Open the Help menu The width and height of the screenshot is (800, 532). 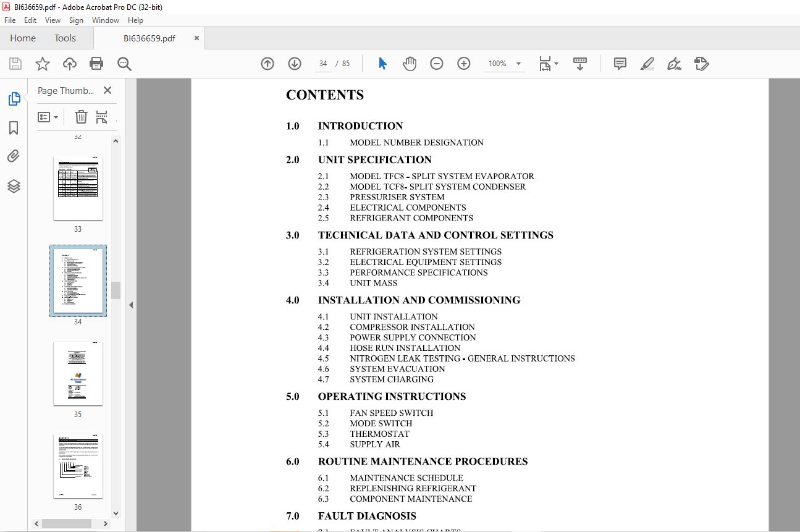coord(135,20)
